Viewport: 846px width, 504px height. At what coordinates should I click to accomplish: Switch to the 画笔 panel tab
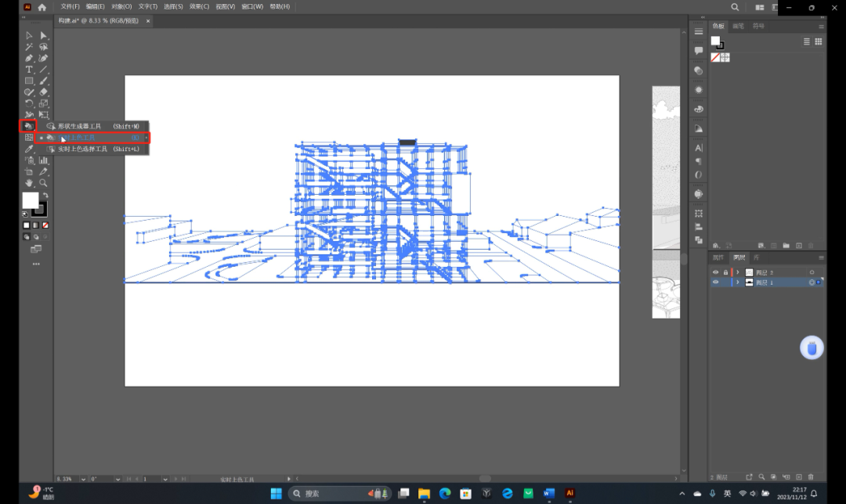pyautogui.click(x=738, y=26)
